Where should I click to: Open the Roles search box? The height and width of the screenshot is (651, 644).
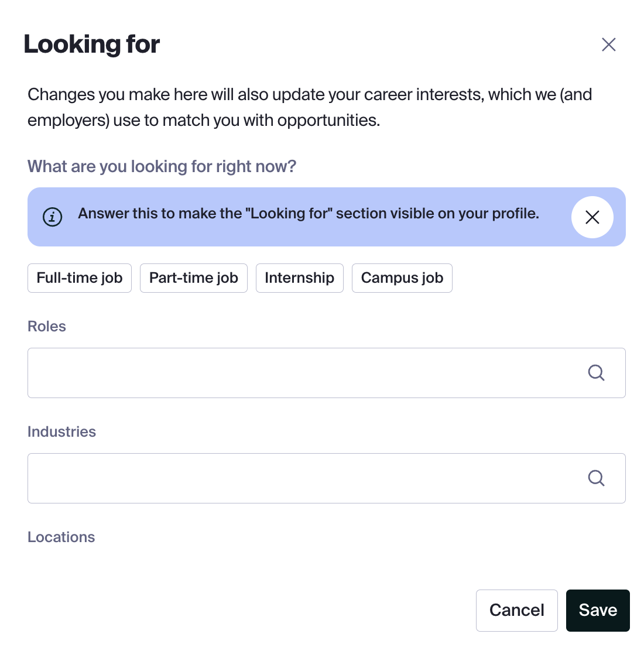(x=326, y=373)
